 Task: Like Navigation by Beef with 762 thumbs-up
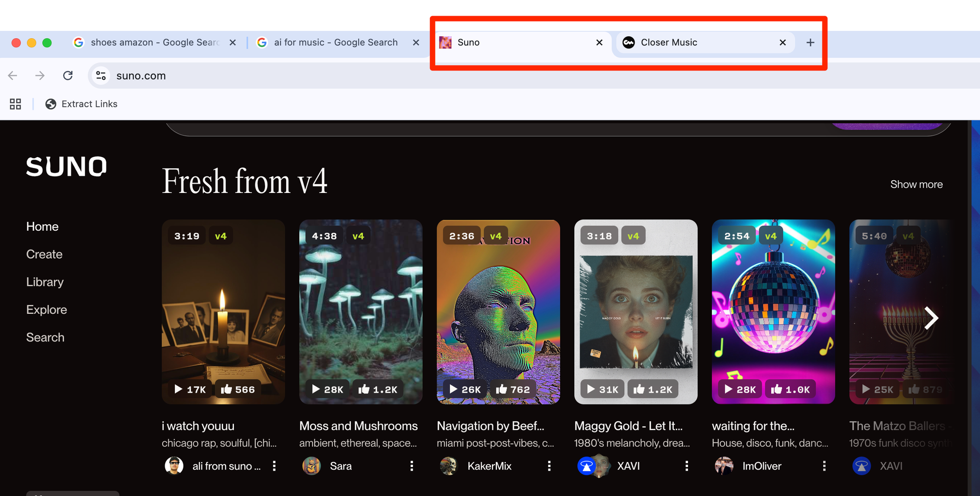513,389
